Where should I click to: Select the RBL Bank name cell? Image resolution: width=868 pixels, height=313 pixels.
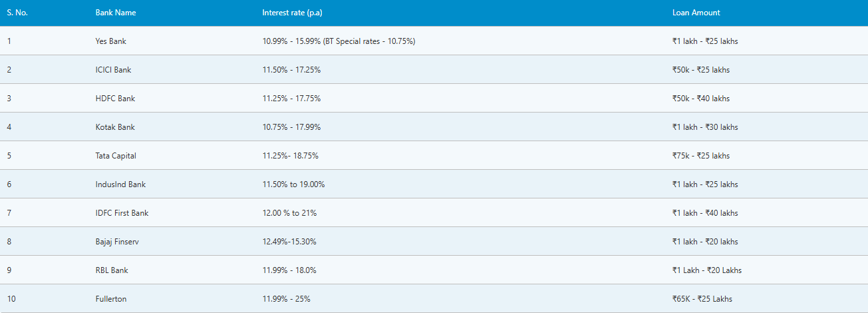[112, 270]
